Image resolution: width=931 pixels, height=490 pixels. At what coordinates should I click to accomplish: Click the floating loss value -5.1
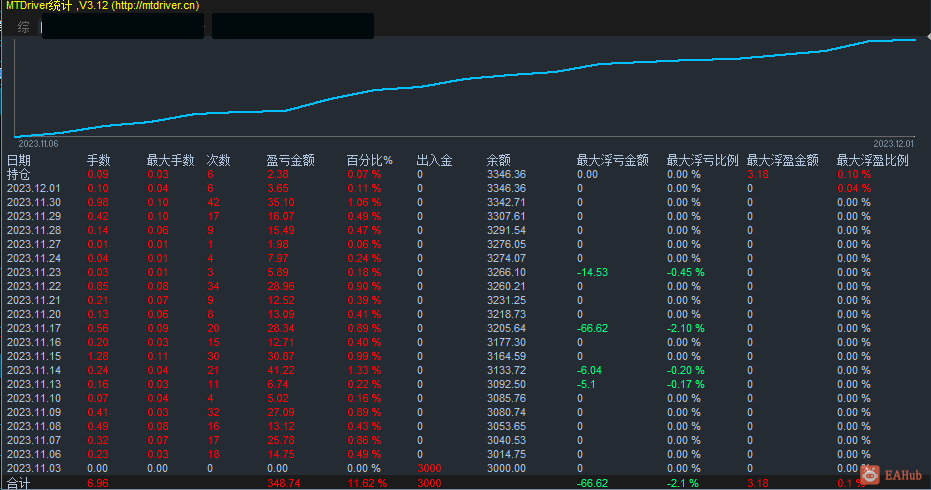coord(586,384)
